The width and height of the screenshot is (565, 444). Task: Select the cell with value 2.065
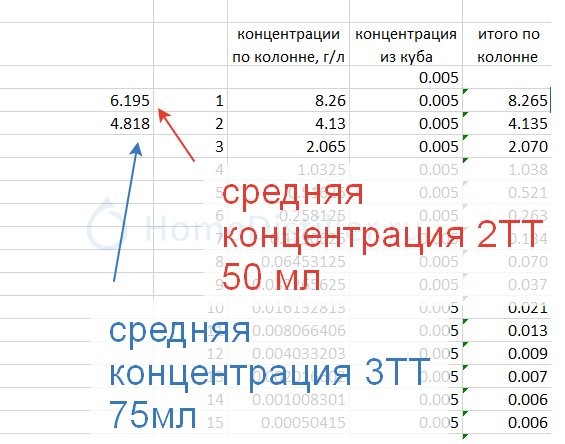tap(288, 146)
